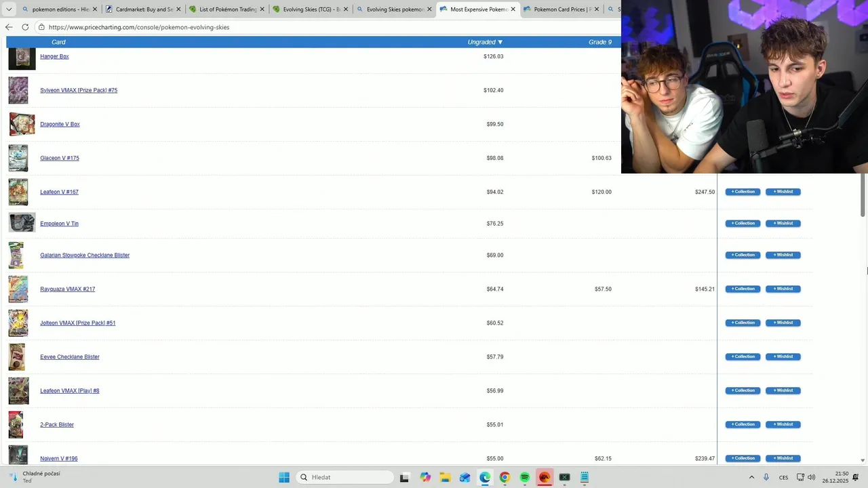Open Sylveon VMAX [Prize Pack] #75 link

[79, 90]
